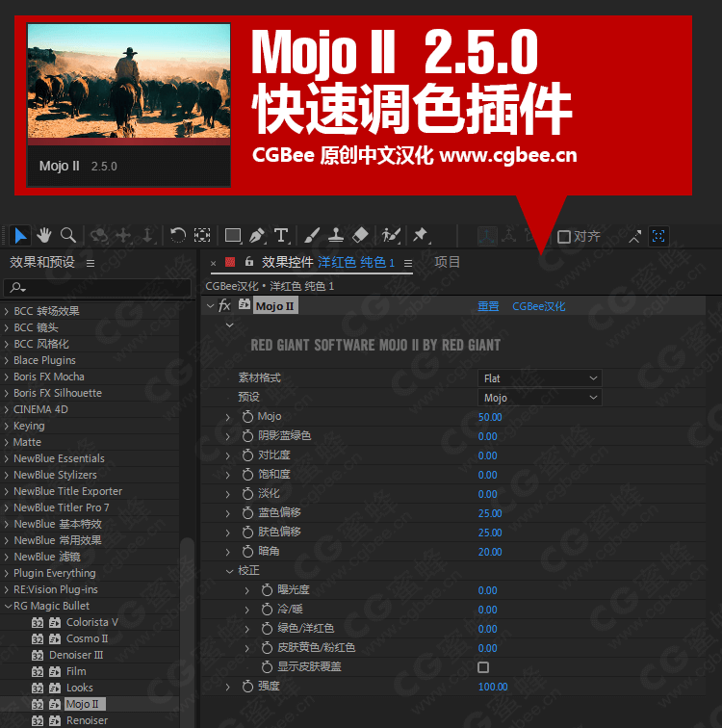Select the 效果控件 洋红色 纯色 1 tab
The height and width of the screenshot is (728, 722).
tap(328, 262)
